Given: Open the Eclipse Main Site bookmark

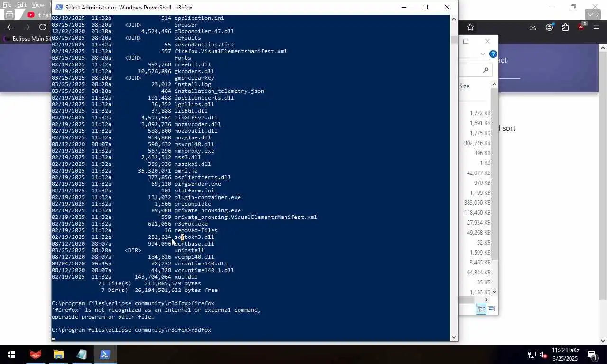Looking at the screenshot, I should click(x=28, y=39).
